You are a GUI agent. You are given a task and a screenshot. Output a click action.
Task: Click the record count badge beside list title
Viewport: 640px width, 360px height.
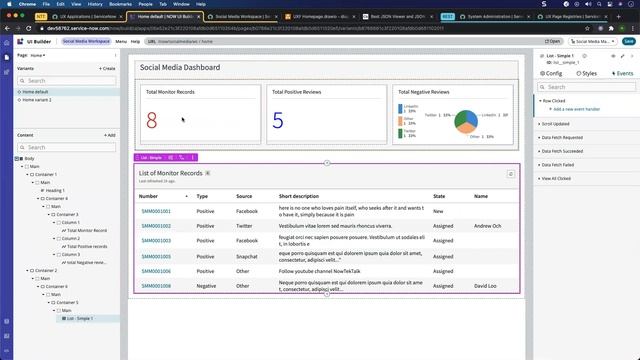tap(207, 173)
